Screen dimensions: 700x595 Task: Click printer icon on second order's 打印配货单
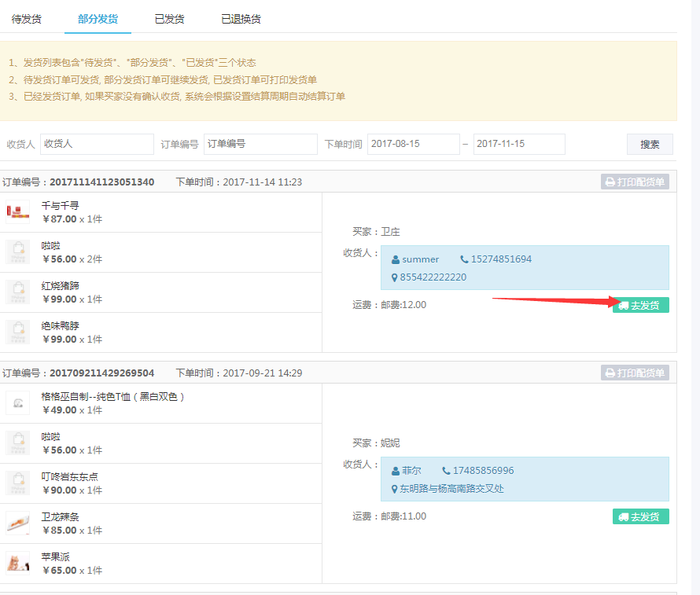[x=610, y=373]
